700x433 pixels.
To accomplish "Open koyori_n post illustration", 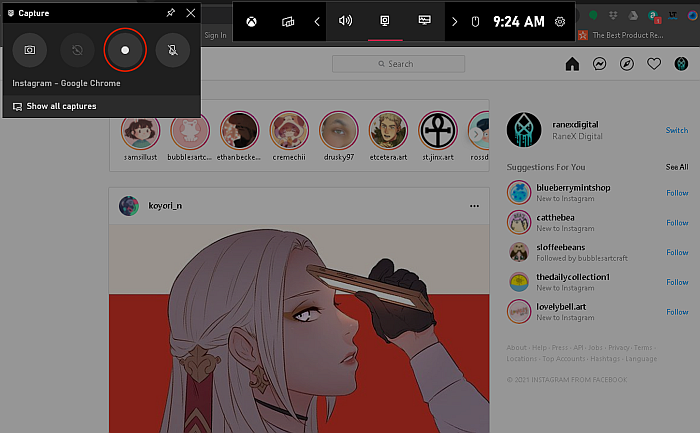I will [299, 329].
